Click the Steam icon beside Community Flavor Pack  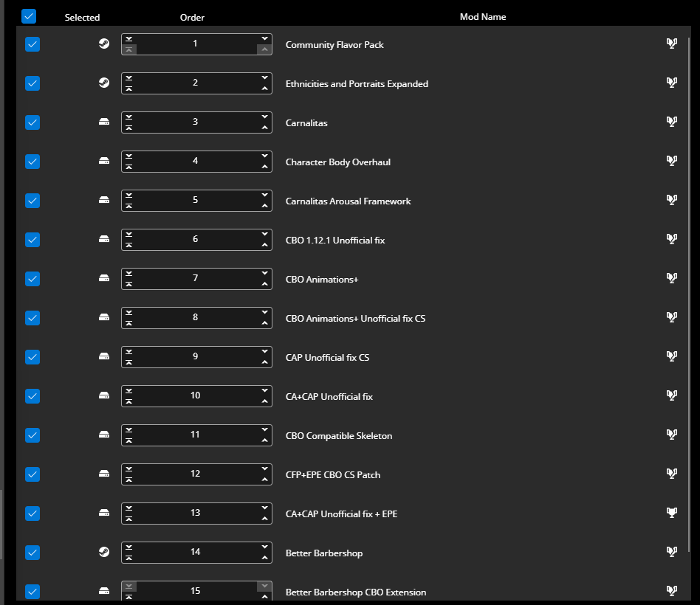pyautogui.click(x=103, y=44)
